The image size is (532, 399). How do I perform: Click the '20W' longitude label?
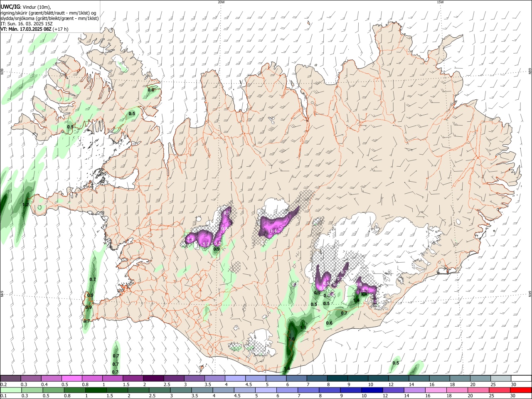(221, 2)
